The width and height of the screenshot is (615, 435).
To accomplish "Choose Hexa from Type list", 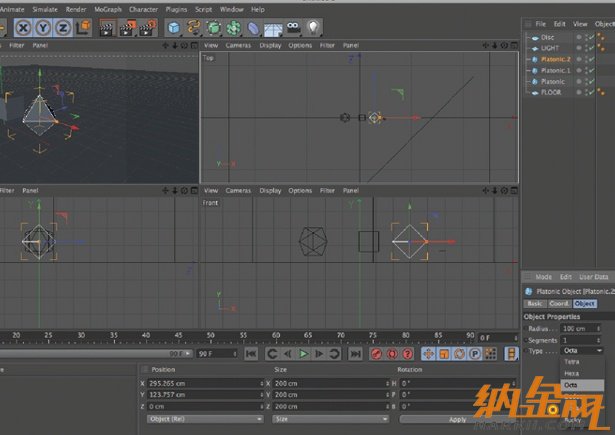I will click(582, 373).
